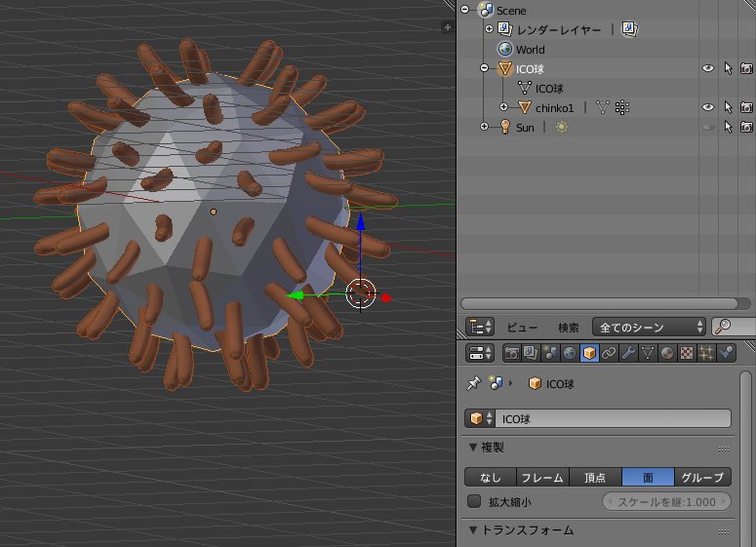The width and height of the screenshot is (756, 547).
Task: Open the Render Layers properties tab
Action: (531, 353)
